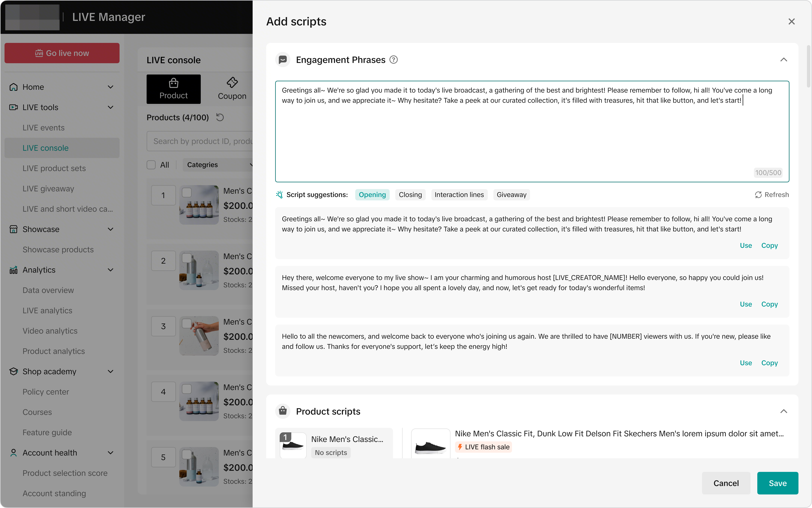Select the Opening suggestions tab
Viewport: 812px width, 508px height.
(372, 195)
